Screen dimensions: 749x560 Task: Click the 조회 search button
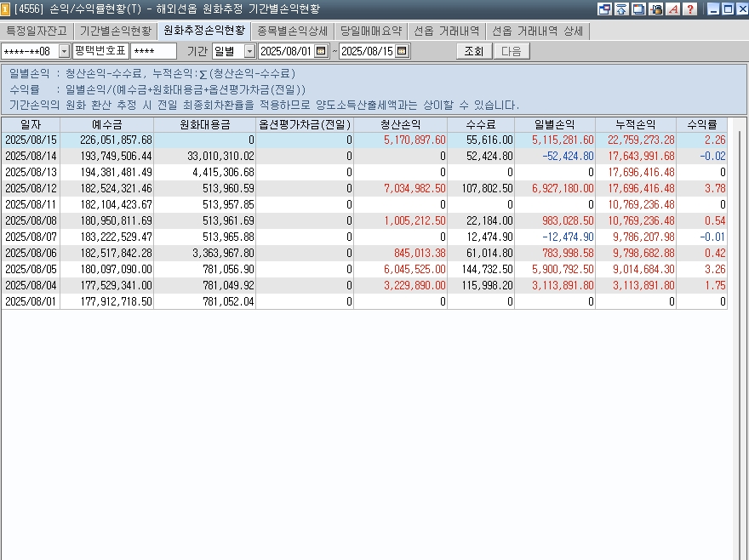pos(474,51)
